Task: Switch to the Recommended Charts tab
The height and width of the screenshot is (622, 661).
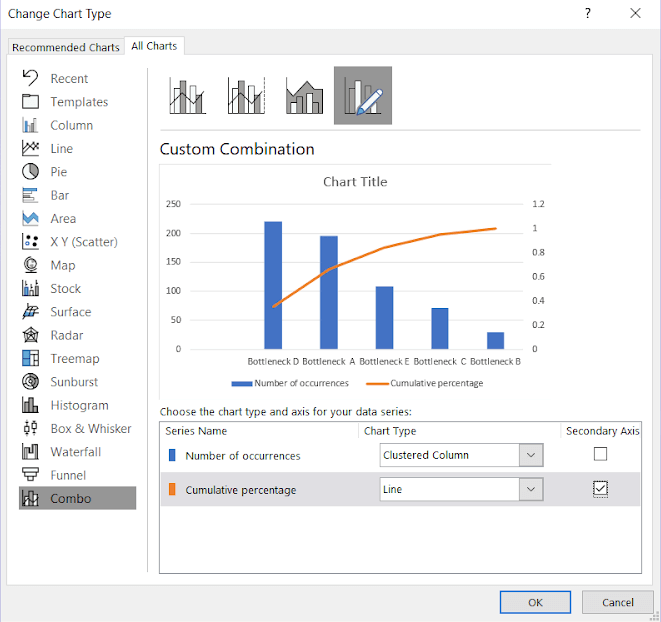Action: [66, 47]
